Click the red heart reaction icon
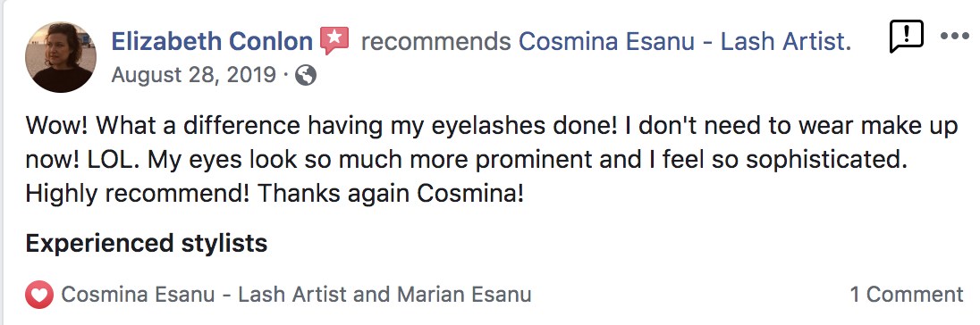This screenshot has width=980, height=325. coord(39,295)
